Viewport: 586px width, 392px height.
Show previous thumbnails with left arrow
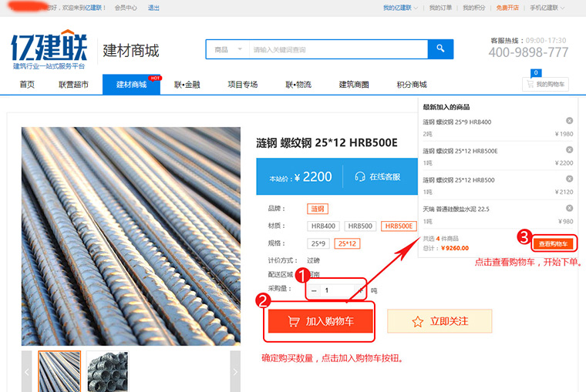(x=27, y=371)
